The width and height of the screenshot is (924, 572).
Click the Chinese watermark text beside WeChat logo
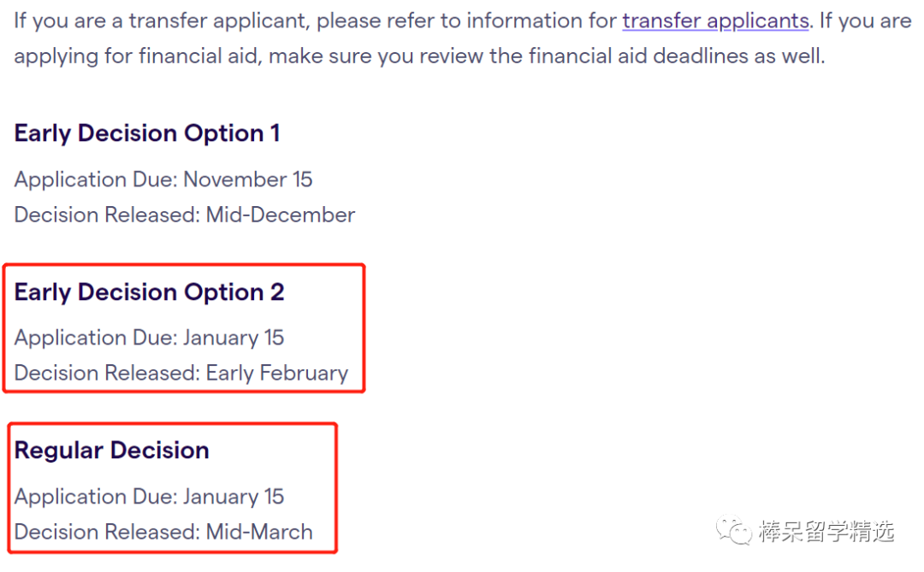pos(826,531)
